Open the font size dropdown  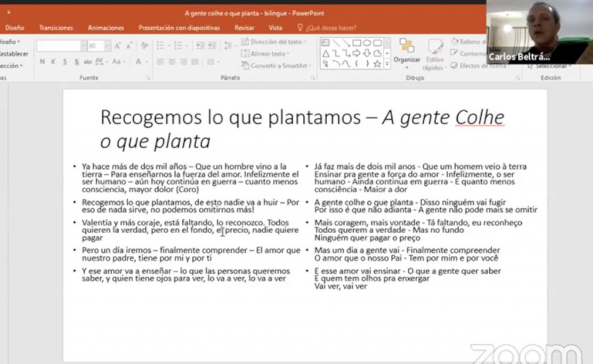pyautogui.click(x=107, y=46)
